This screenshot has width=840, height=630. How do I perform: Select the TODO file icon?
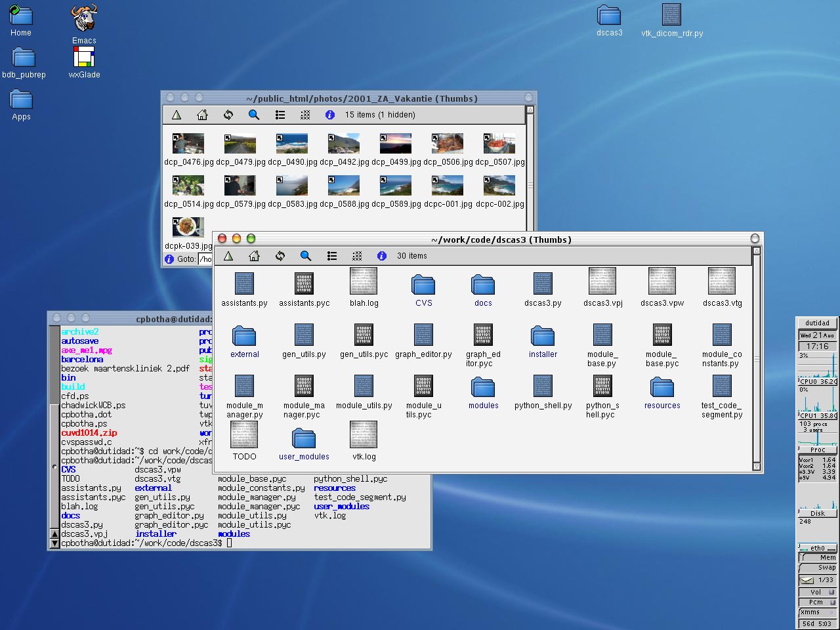[244, 434]
